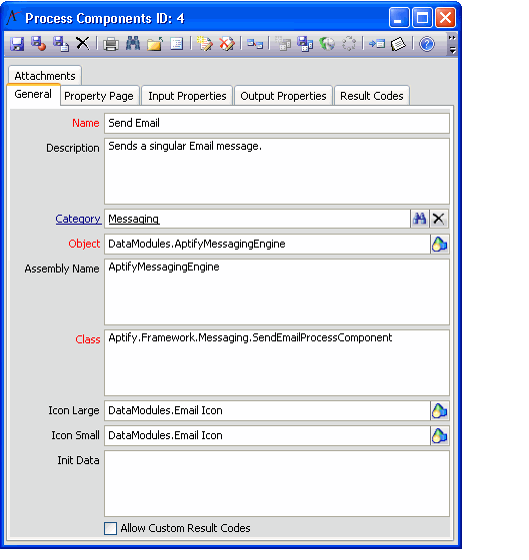Click the greyed circular refresh icon
The image size is (529, 560).
pyautogui.click(x=349, y=44)
